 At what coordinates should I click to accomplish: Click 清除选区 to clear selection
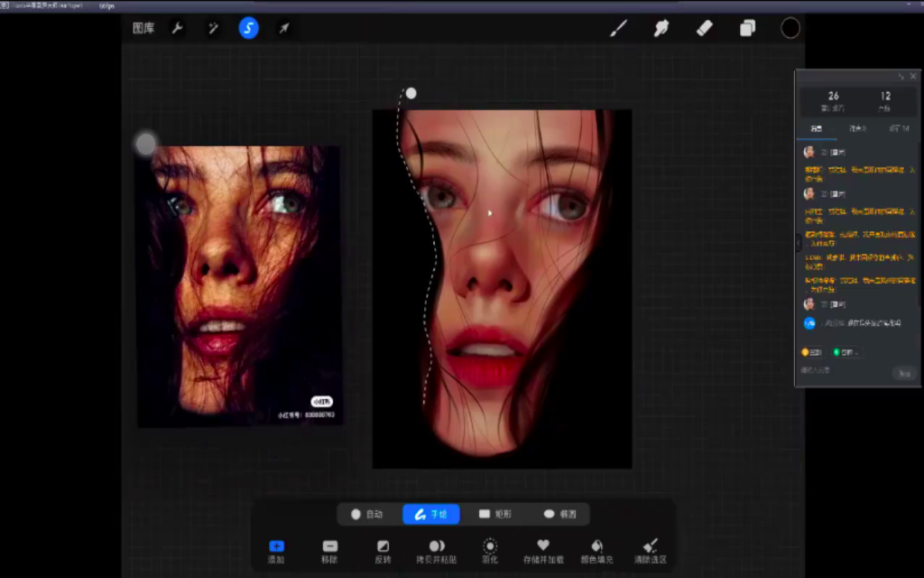[650, 551]
